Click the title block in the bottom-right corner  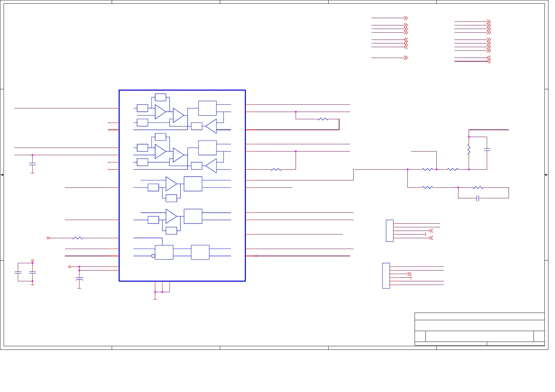tap(479, 329)
